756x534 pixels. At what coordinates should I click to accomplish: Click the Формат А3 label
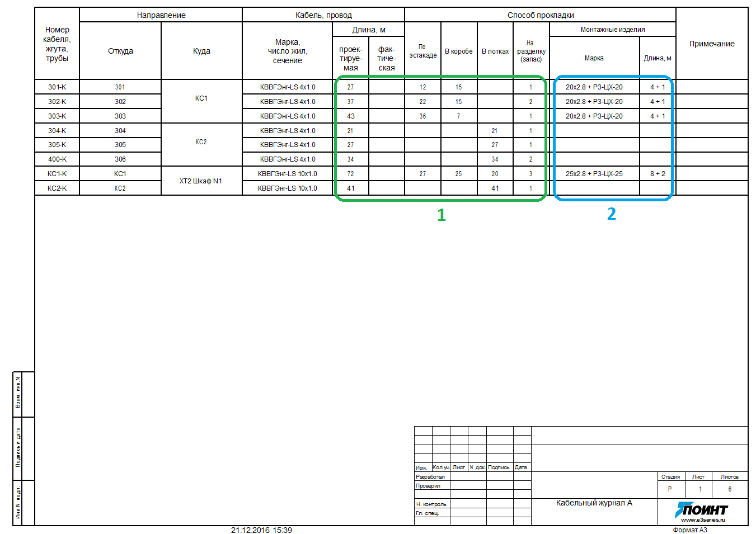click(689, 530)
